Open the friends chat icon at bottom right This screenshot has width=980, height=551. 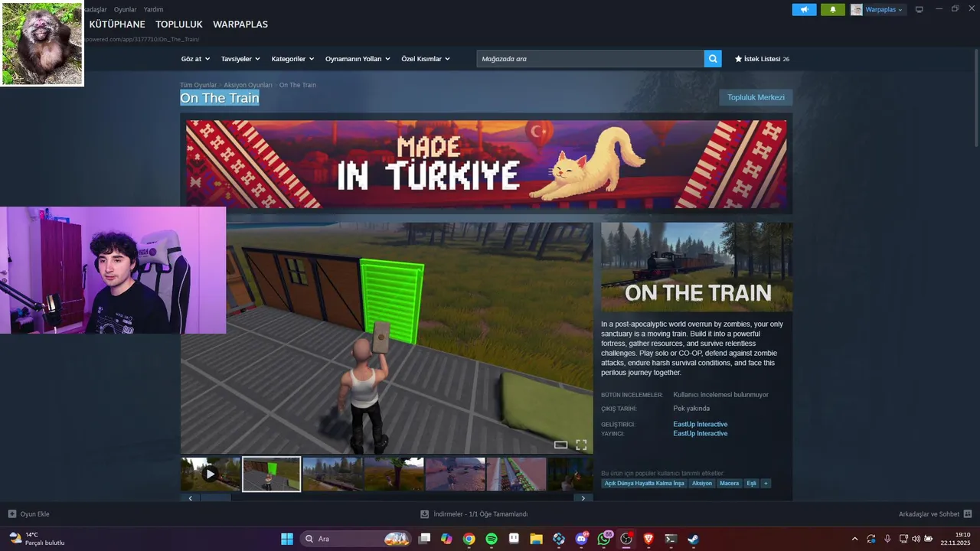tap(968, 514)
